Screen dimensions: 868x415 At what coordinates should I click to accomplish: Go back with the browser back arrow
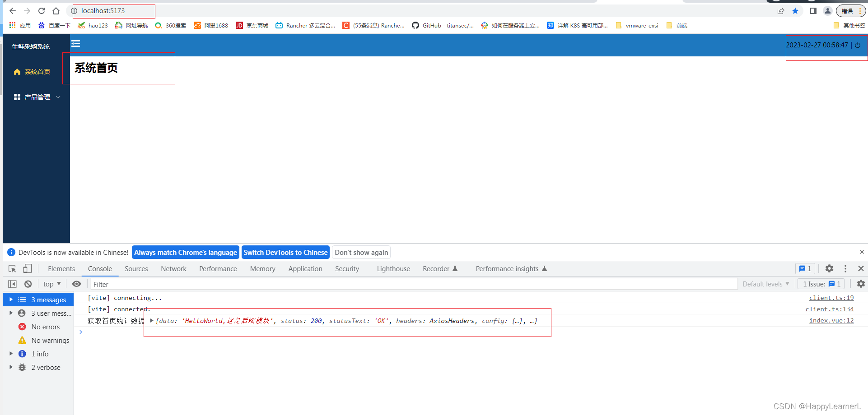coord(13,11)
